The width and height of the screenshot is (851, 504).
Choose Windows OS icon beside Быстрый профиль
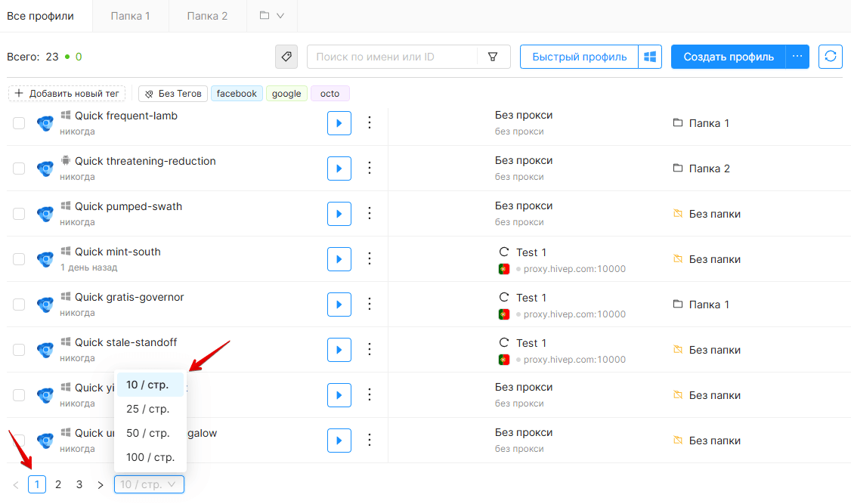650,57
